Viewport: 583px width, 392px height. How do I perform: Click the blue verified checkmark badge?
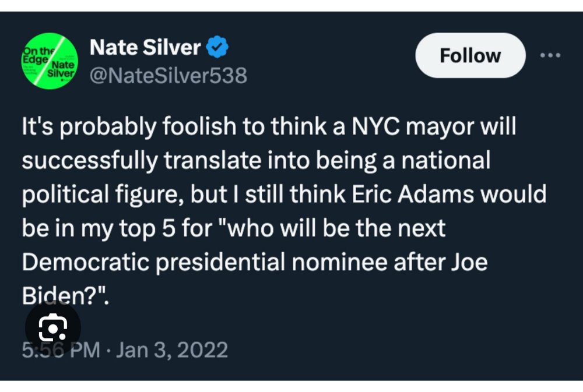point(218,48)
